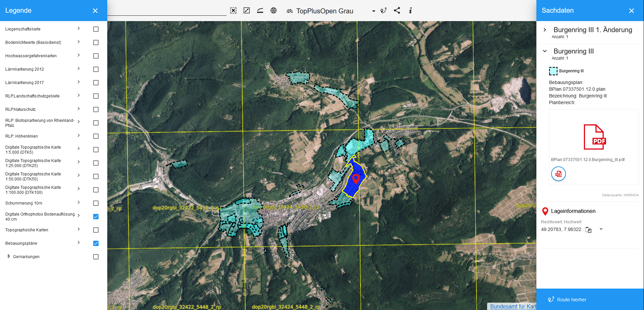The height and width of the screenshot is (310, 644).
Task: Open the measure tool in the toolbar
Action: (x=247, y=11)
